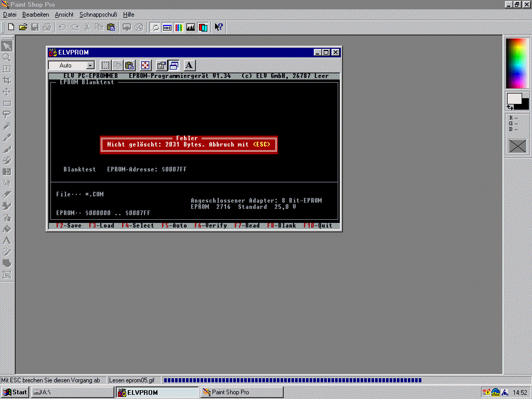Toggle the color palette rainbow button

[x=179, y=27]
